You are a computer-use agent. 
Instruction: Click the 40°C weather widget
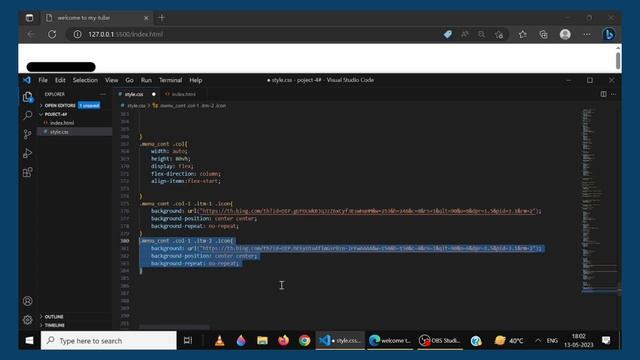tap(509, 340)
